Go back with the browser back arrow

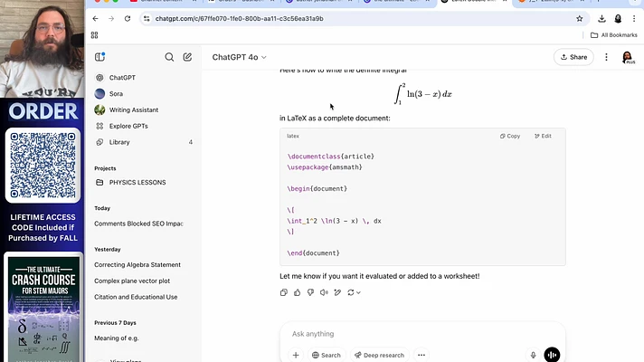[95, 18]
